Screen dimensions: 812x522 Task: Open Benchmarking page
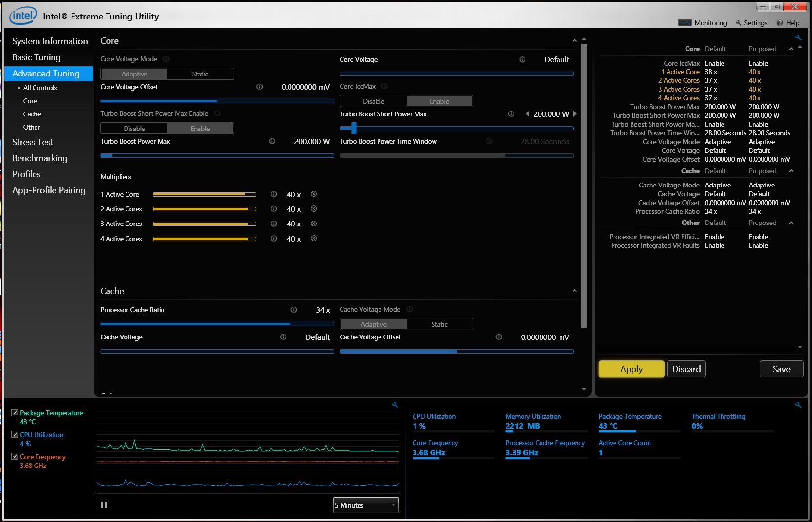pyautogui.click(x=40, y=158)
